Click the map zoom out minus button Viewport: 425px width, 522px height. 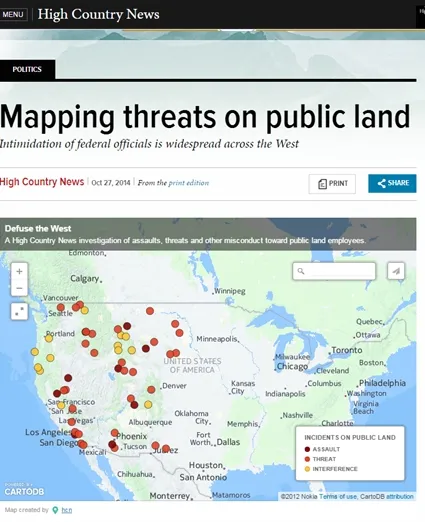(19, 288)
